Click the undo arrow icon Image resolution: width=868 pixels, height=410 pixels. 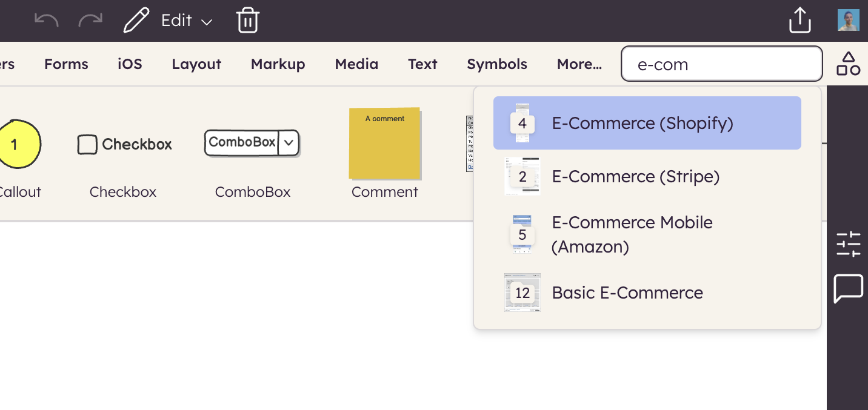46,21
